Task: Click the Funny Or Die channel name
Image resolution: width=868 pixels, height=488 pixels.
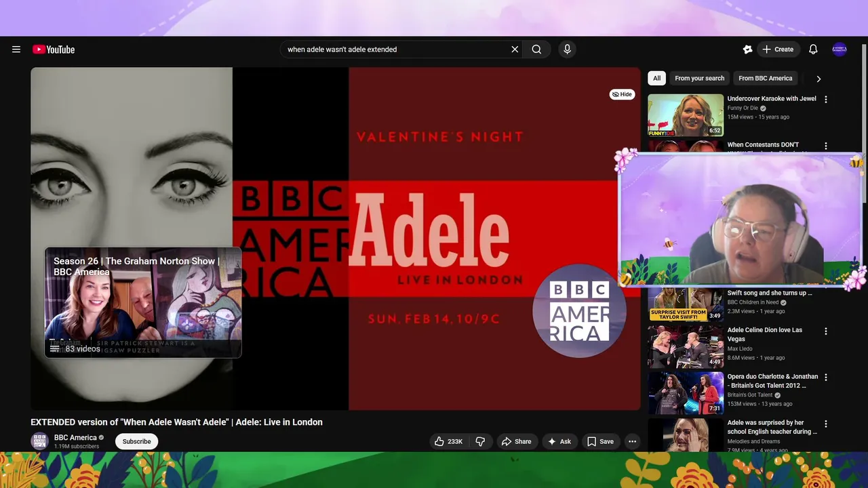Action: (x=743, y=108)
